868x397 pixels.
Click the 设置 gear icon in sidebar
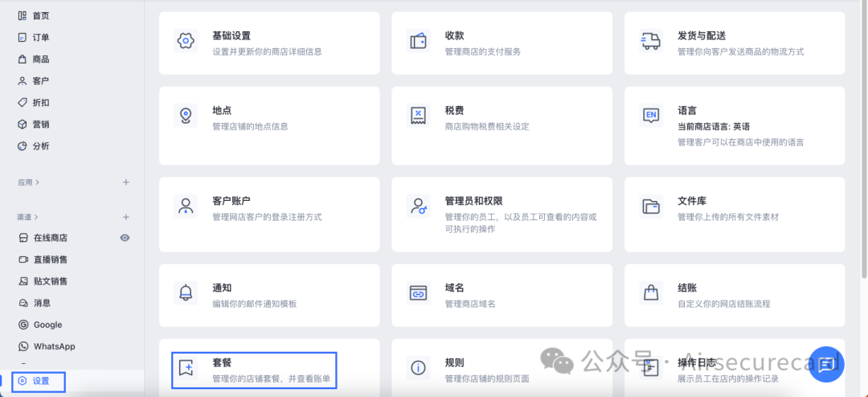click(x=23, y=381)
